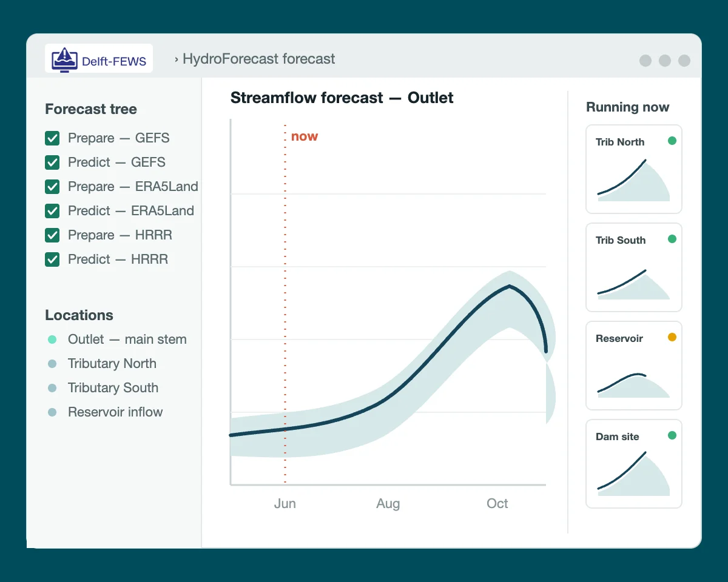
Task: Select Predict — GEFS tree item label
Action: pyautogui.click(x=116, y=162)
